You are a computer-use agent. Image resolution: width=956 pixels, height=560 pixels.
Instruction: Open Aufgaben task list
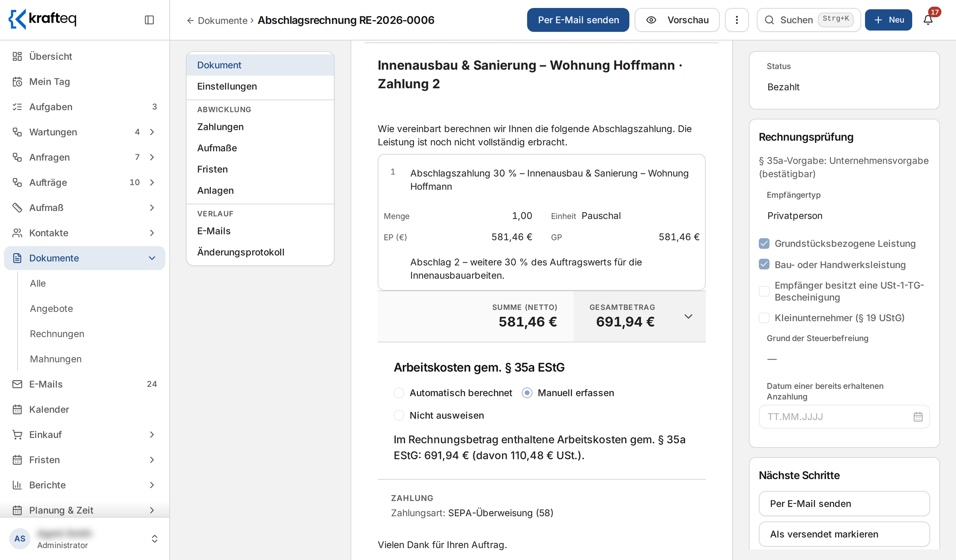pyautogui.click(x=84, y=107)
